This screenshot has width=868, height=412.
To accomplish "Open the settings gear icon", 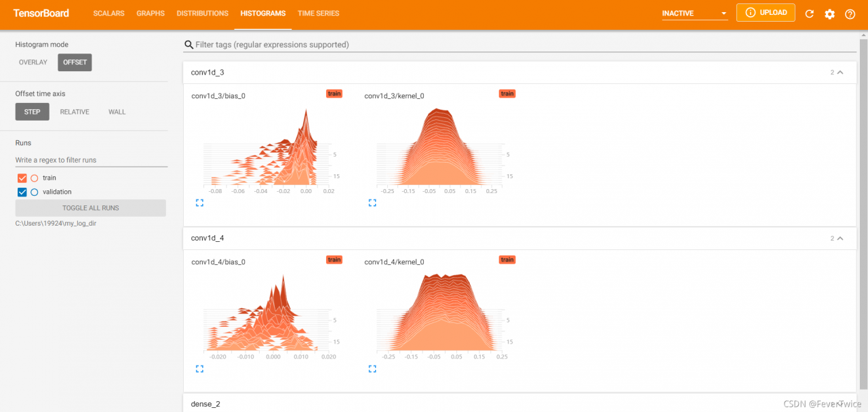I will (x=829, y=14).
